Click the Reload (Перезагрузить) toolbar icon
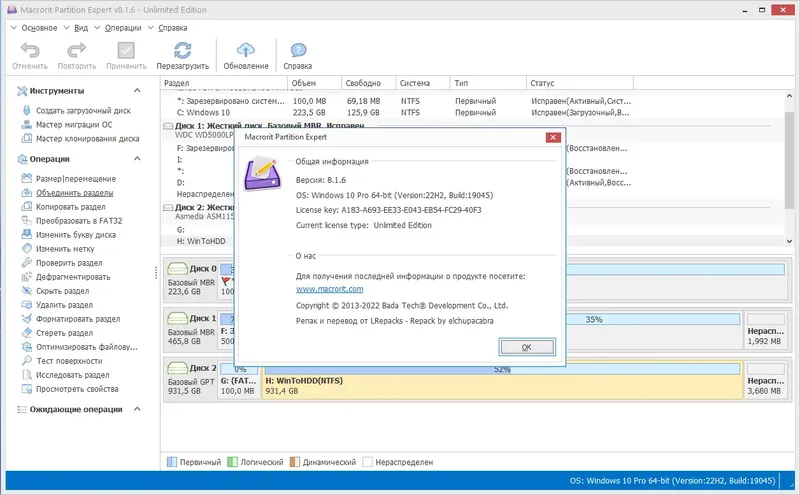 (x=183, y=50)
